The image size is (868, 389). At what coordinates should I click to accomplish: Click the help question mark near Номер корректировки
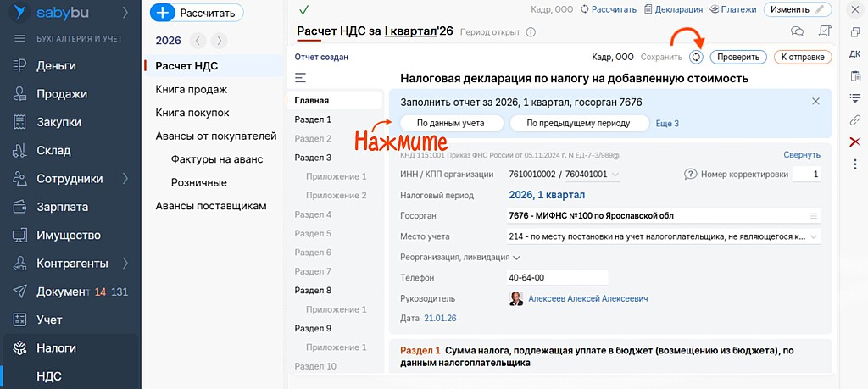691,175
